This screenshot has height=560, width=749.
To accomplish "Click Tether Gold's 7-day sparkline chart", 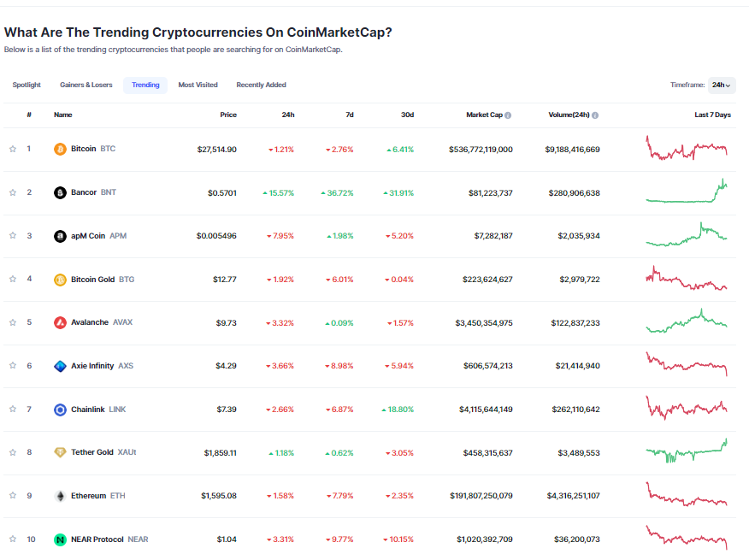I will point(687,451).
